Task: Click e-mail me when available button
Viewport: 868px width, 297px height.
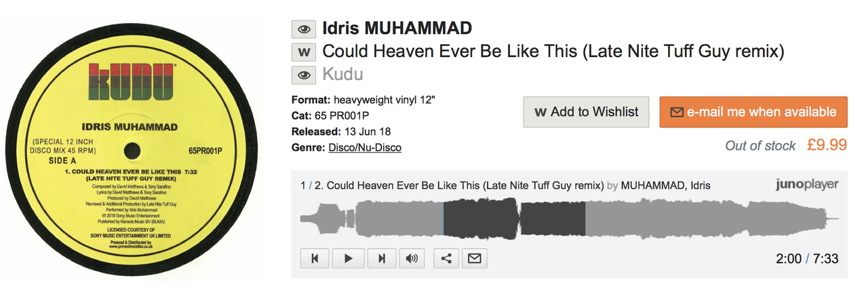Action: click(x=753, y=112)
